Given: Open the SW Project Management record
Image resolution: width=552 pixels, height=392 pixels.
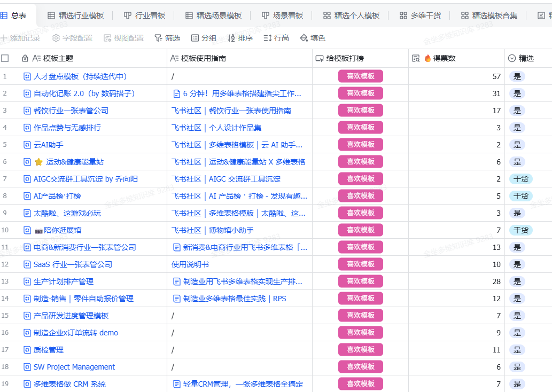Looking at the screenshot, I should pyautogui.click(x=74, y=367).
